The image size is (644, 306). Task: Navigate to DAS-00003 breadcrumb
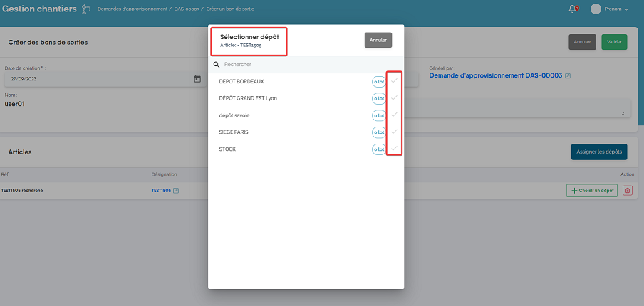point(187,9)
